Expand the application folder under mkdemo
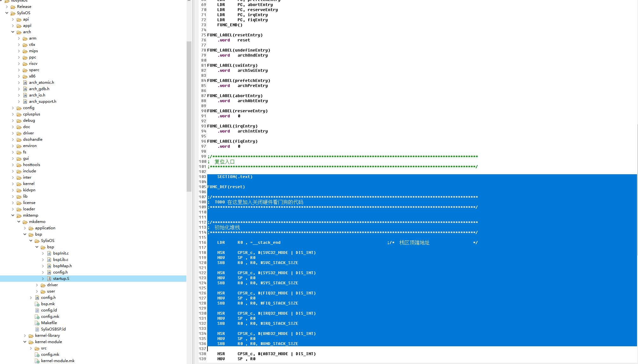The width and height of the screenshot is (638, 364). tap(25, 228)
